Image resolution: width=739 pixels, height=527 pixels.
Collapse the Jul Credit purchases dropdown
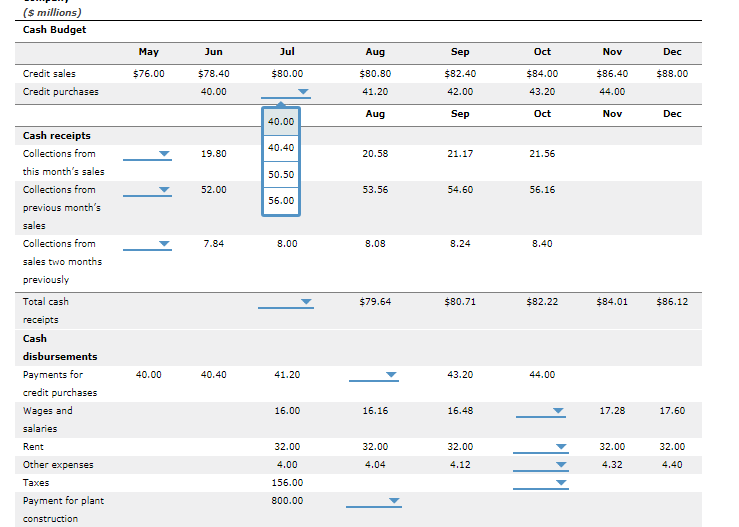pyautogui.click(x=286, y=92)
